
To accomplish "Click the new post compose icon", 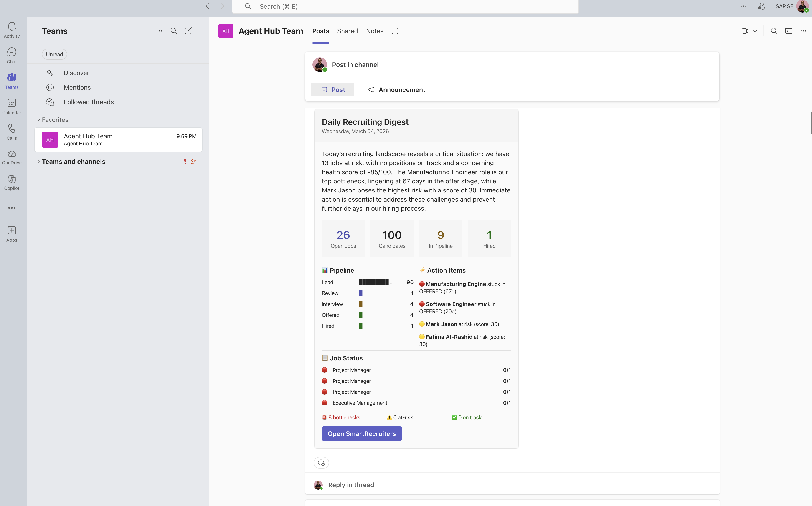I will point(188,31).
